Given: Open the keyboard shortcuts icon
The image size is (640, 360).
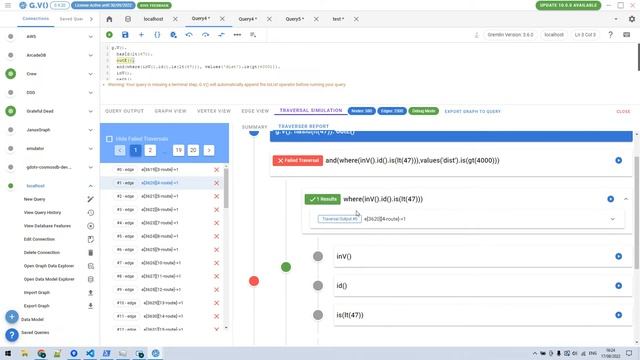Looking at the screenshot, I should (x=627, y=35).
